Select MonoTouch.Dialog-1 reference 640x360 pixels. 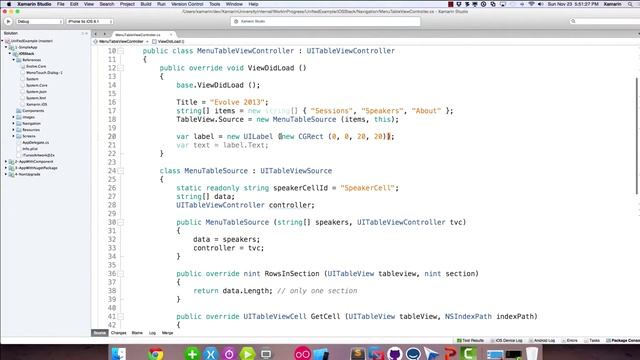click(x=44, y=73)
